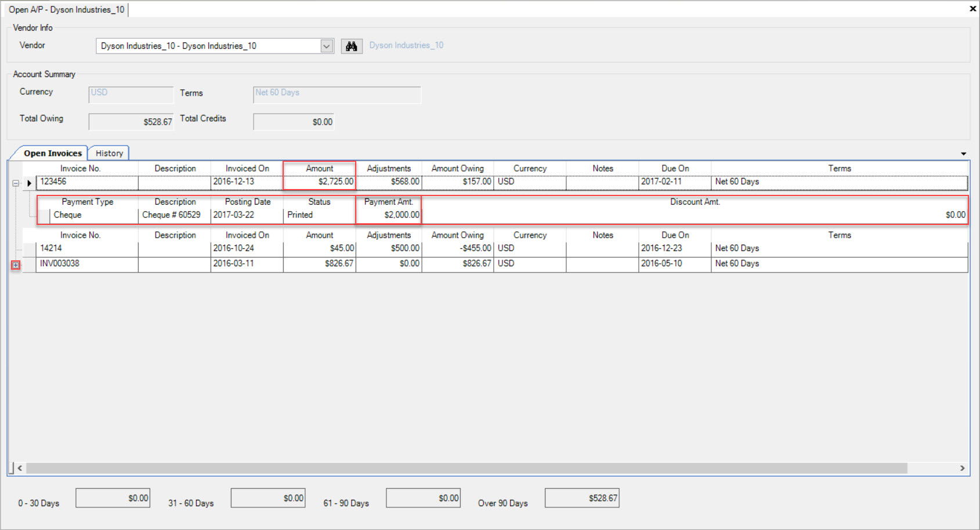
Task: Click the top Adjustments column header
Action: (x=389, y=168)
